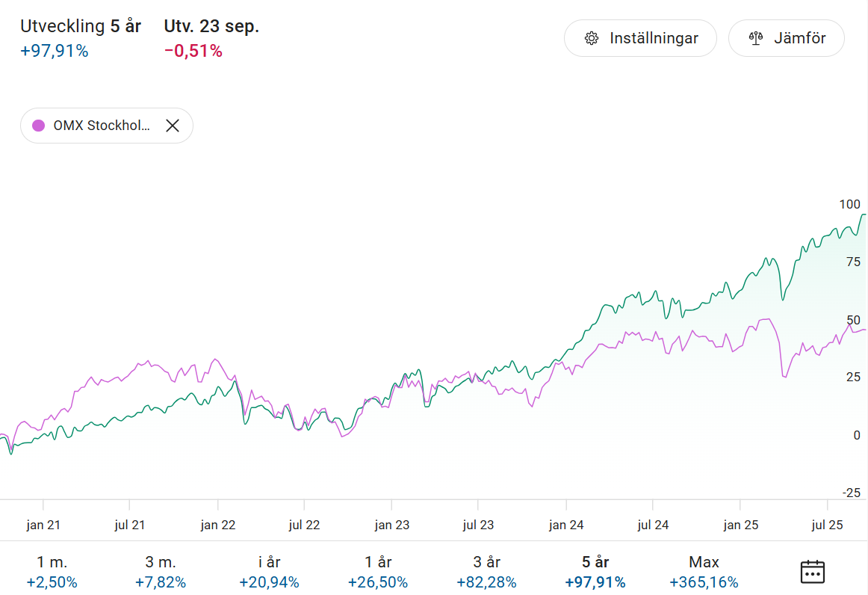
Task: Open the calendar date picker icon
Action: click(x=812, y=572)
